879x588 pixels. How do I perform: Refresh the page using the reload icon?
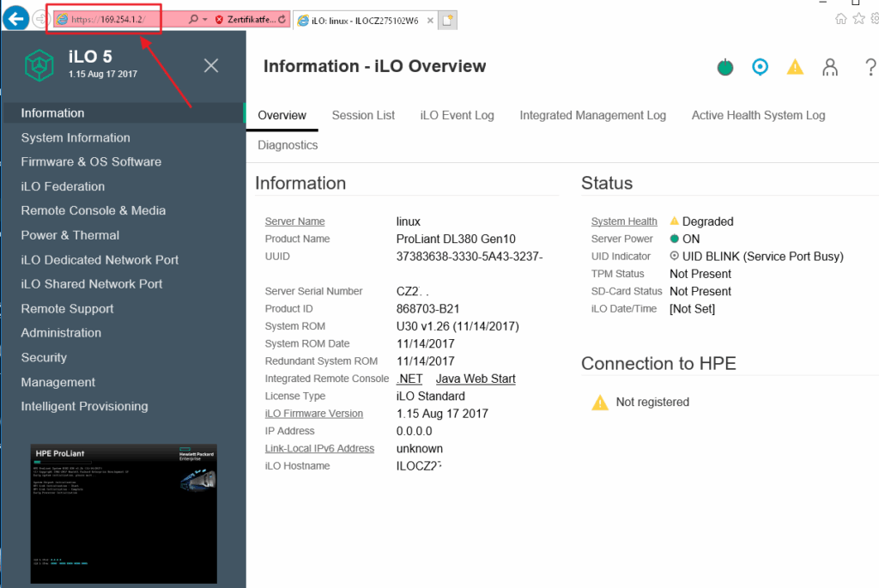click(282, 19)
